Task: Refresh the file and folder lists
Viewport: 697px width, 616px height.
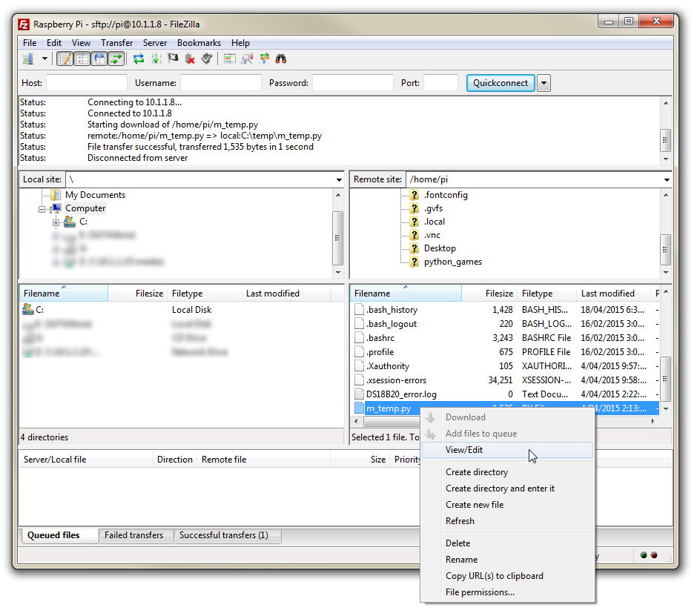Action: click(138, 59)
